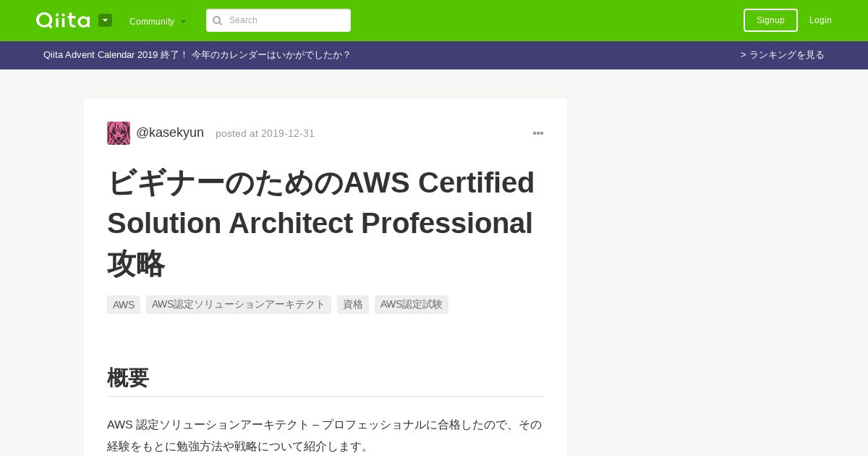
Task: View the ランキングを見る link
Action: tap(783, 55)
